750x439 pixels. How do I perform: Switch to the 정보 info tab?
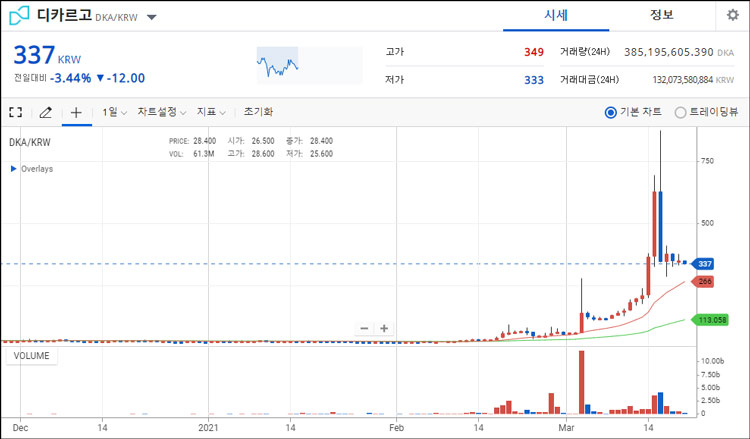(662, 15)
